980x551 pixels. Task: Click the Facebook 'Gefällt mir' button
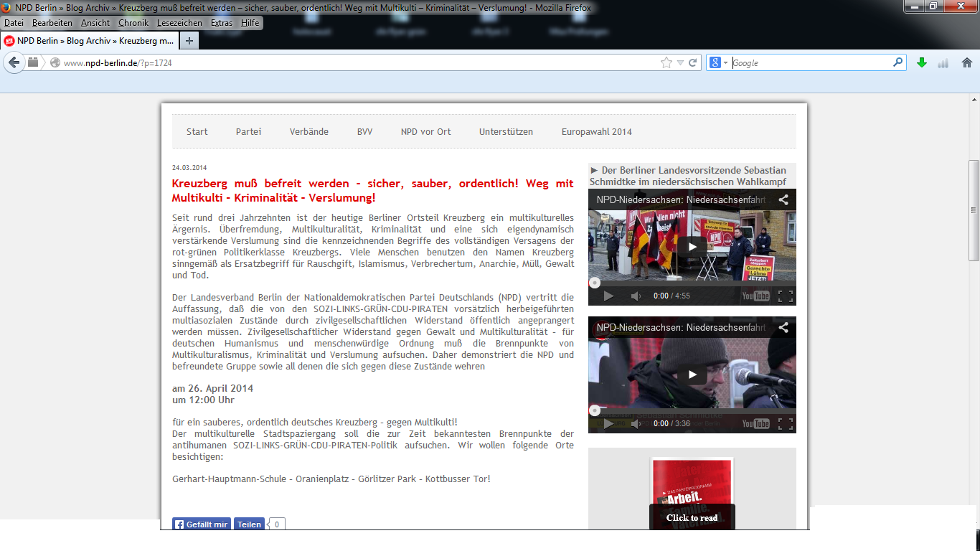coord(202,524)
